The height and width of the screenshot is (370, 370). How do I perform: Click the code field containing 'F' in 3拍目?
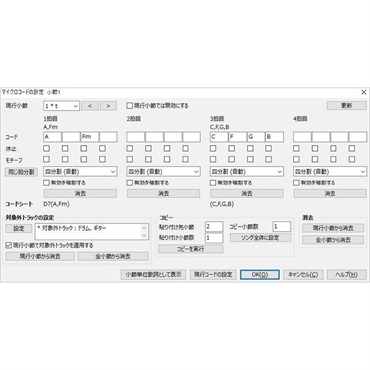[x=237, y=137]
